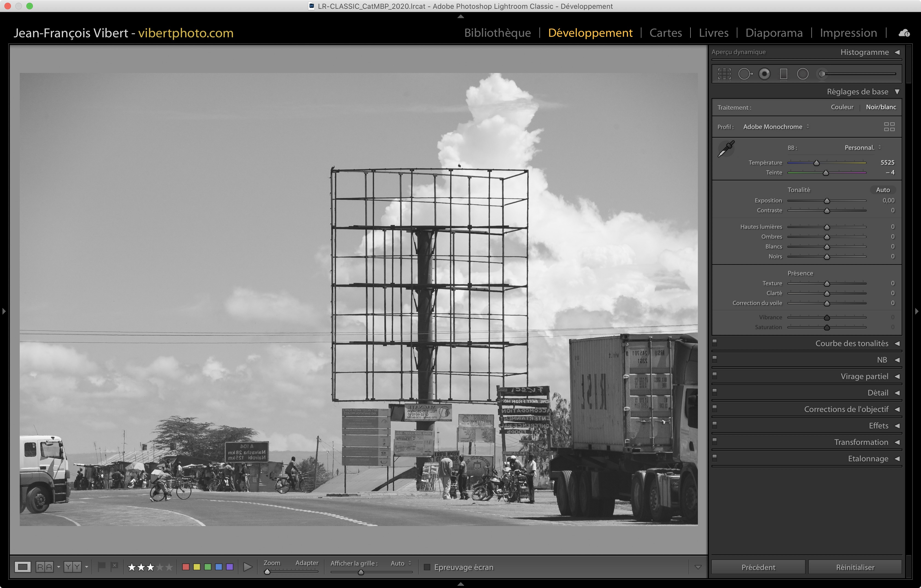Screen dimensions: 921x588
Task: Pick the Radial filter tool
Action: coord(802,74)
